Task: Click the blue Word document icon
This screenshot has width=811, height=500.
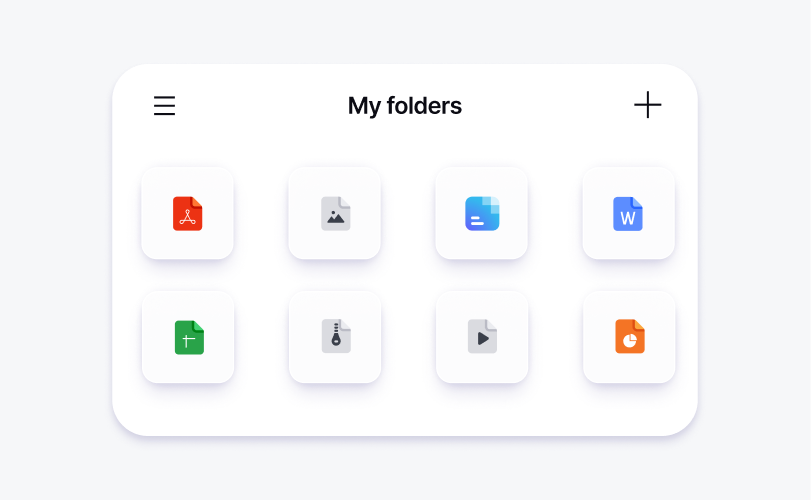Action: (x=628, y=214)
